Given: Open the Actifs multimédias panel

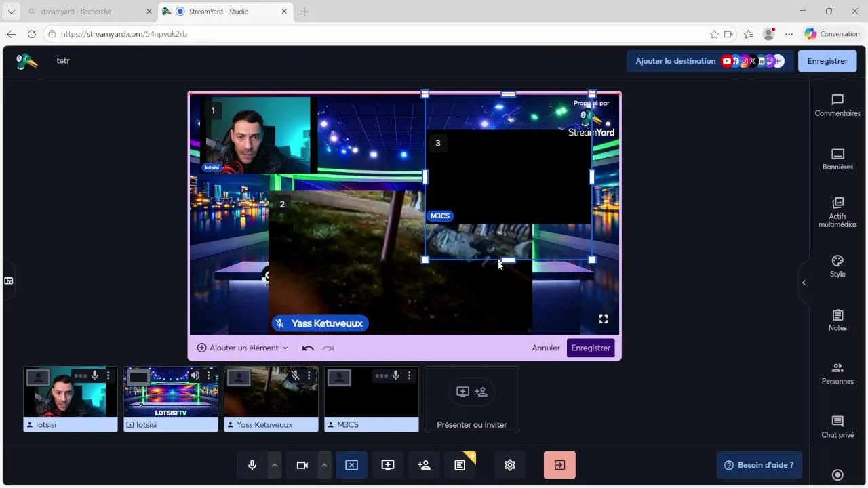Looking at the screenshot, I should click(837, 212).
